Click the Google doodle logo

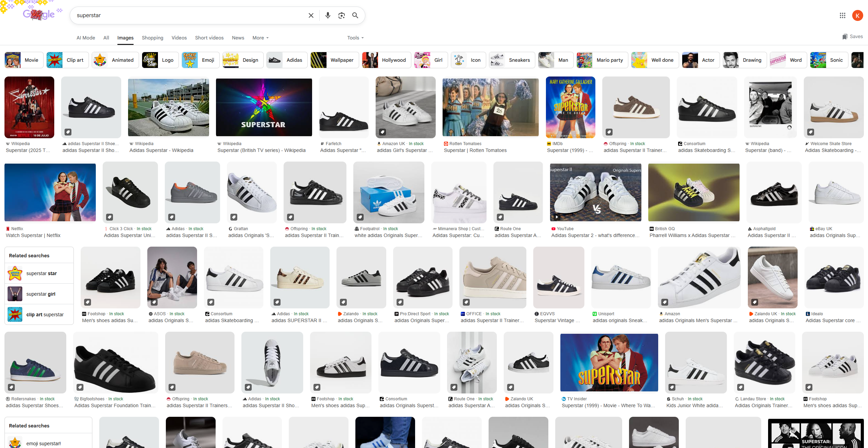[x=38, y=14]
